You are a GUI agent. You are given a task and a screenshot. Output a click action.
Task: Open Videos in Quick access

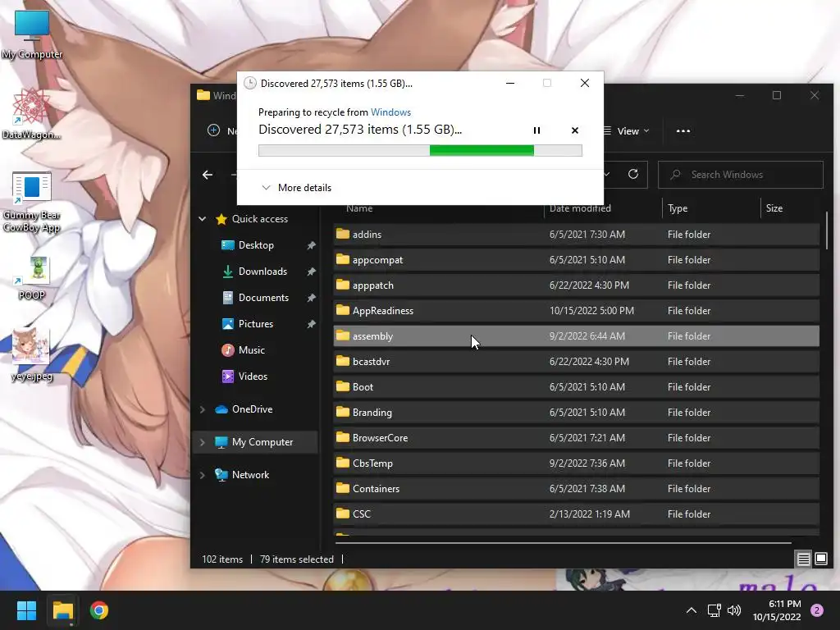click(253, 376)
